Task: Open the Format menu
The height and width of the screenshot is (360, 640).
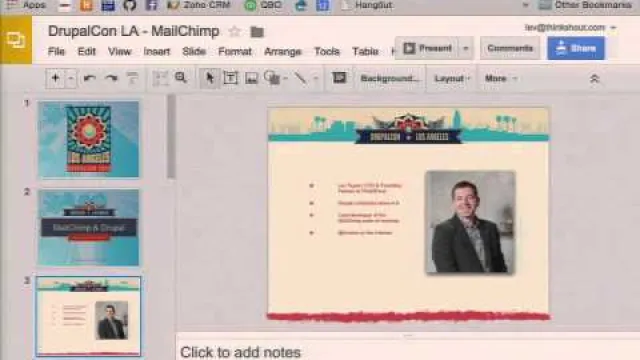Action: tap(235, 51)
